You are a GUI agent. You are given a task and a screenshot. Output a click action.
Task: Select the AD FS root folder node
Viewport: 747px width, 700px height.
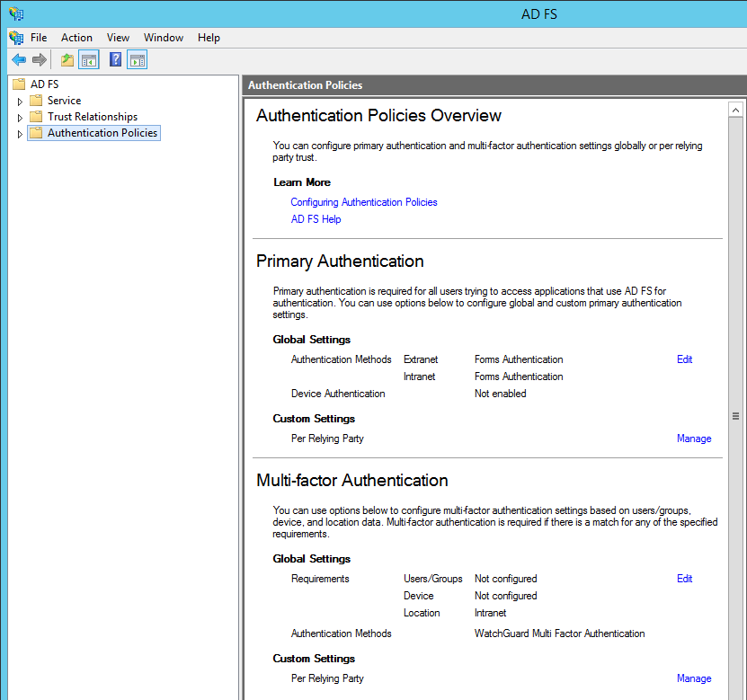[44, 84]
